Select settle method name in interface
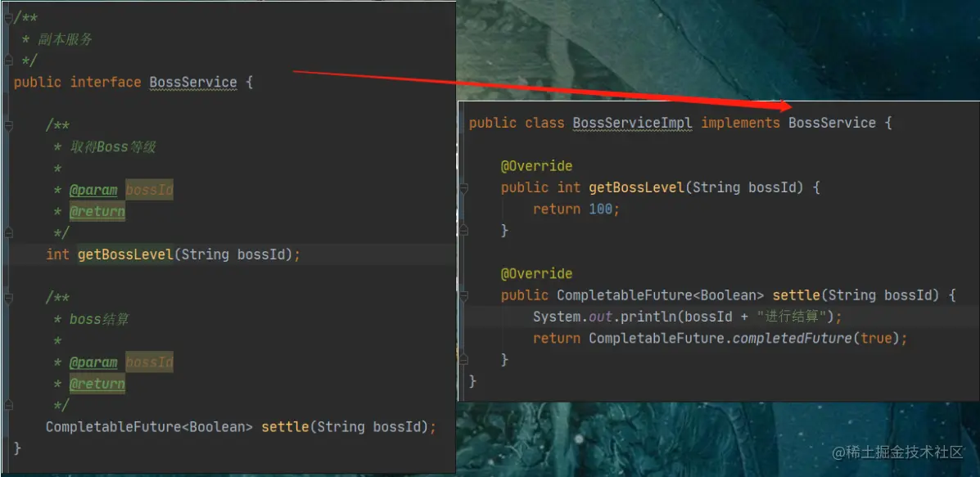 point(285,427)
